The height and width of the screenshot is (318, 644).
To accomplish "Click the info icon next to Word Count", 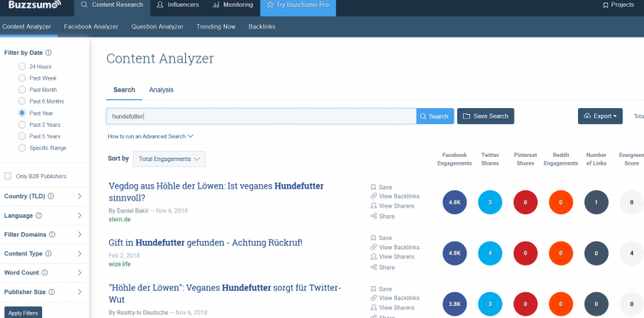I will click(45, 273).
